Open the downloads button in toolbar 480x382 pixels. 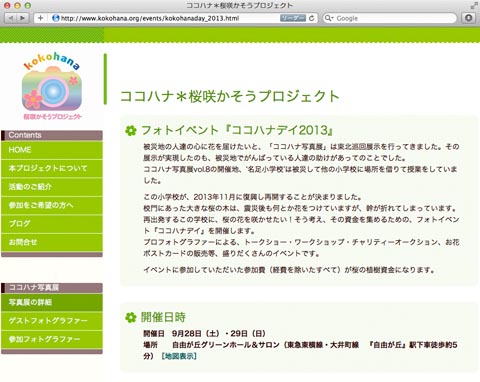pos(468,18)
